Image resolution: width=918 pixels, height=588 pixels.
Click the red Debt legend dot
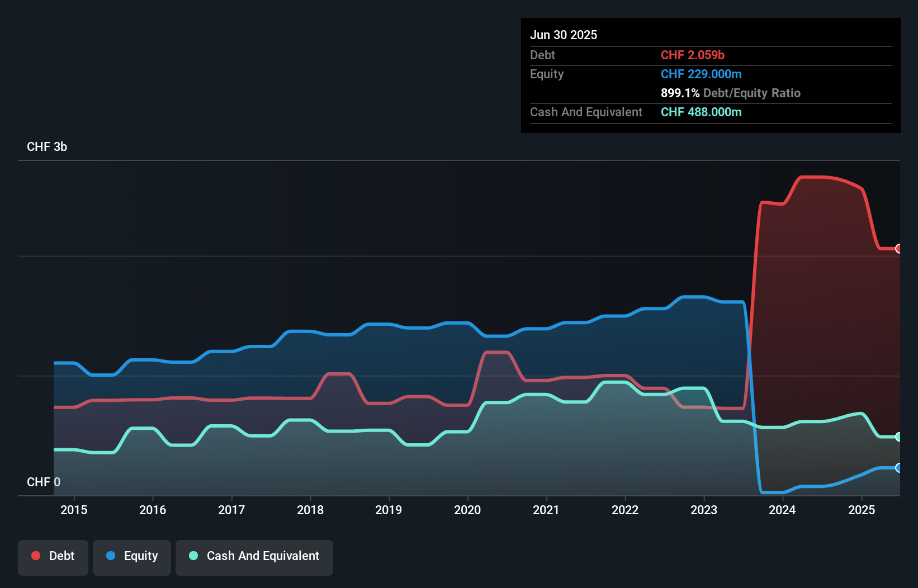pos(35,556)
